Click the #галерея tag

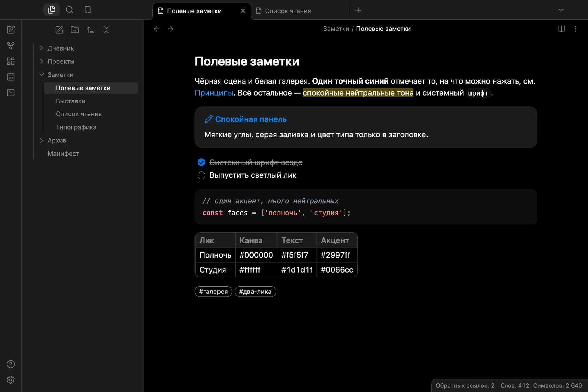click(213, 291)
